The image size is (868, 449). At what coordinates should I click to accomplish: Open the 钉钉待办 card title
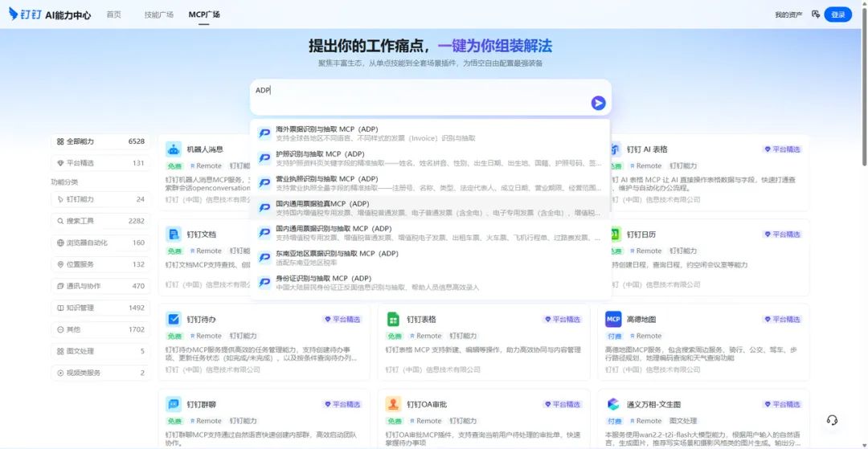[201, 319]
